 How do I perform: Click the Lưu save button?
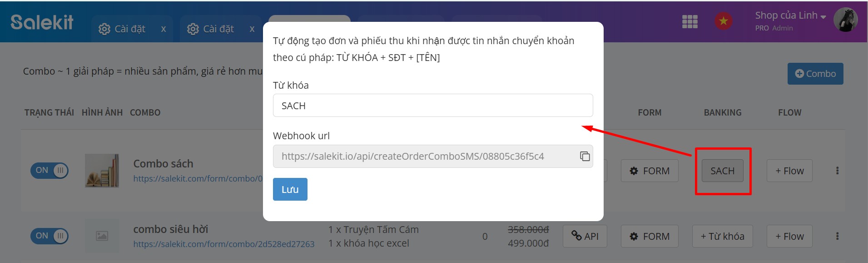290,189
